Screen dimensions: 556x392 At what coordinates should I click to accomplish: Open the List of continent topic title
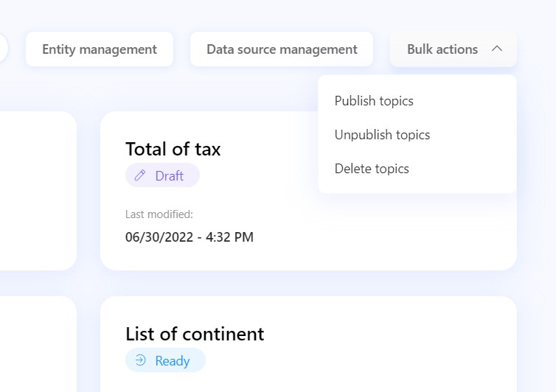pyautogui.click(x=195, y=334)
